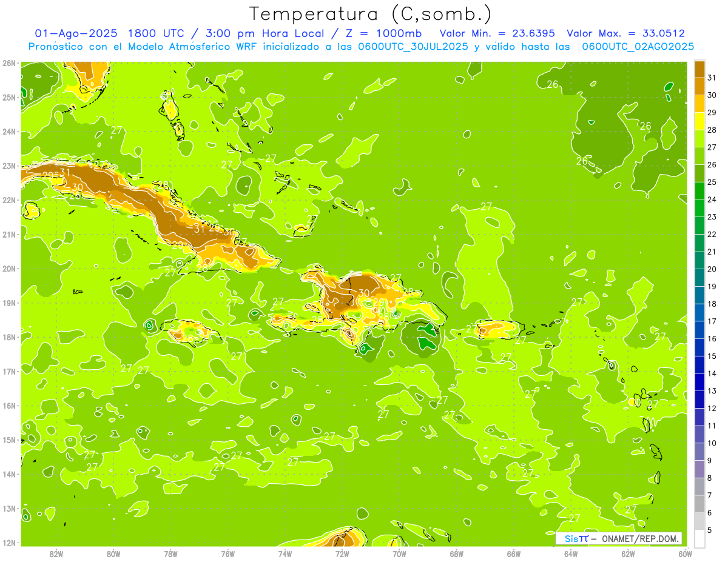Viewport: 728px width, 562px height.
Task: Click the "76W" longitude axis label
Action: tap(228, 554)
